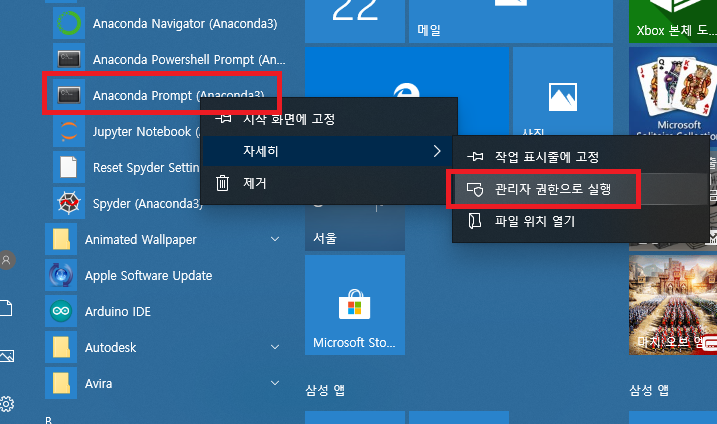
Task: Click the trash icon beside 제거
Action: click(x=222, y=183)
